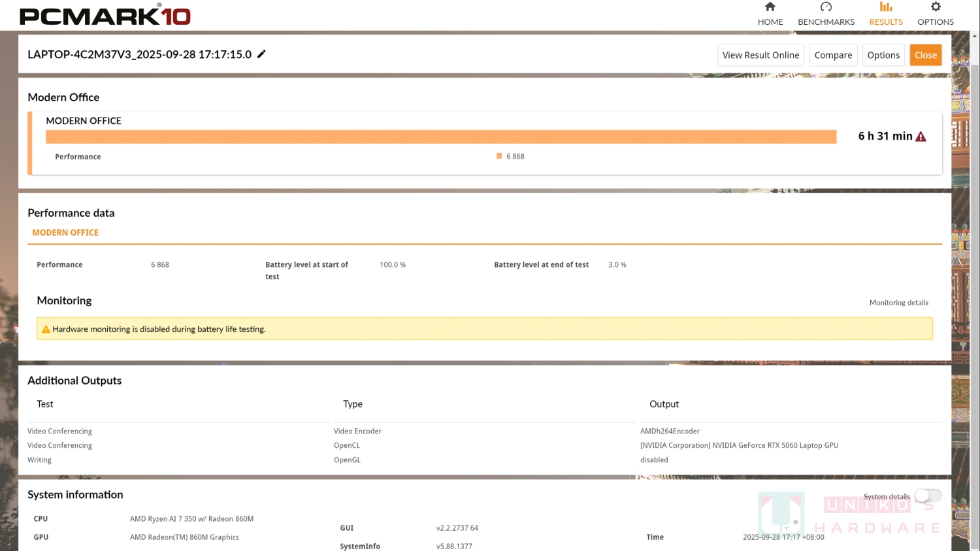This screenshot has height=551, width=980.
Task: Click View Result Online button
Action: [760, 55]
